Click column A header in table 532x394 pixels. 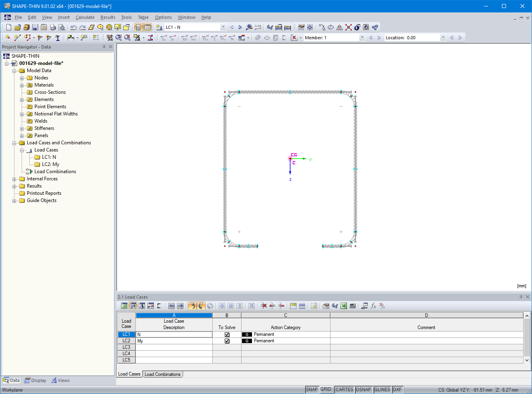pos(174,315)
